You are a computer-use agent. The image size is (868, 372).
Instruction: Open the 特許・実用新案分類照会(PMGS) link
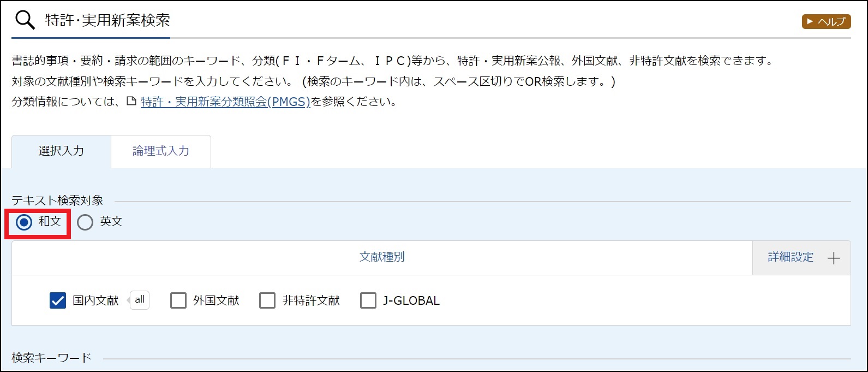225,102
